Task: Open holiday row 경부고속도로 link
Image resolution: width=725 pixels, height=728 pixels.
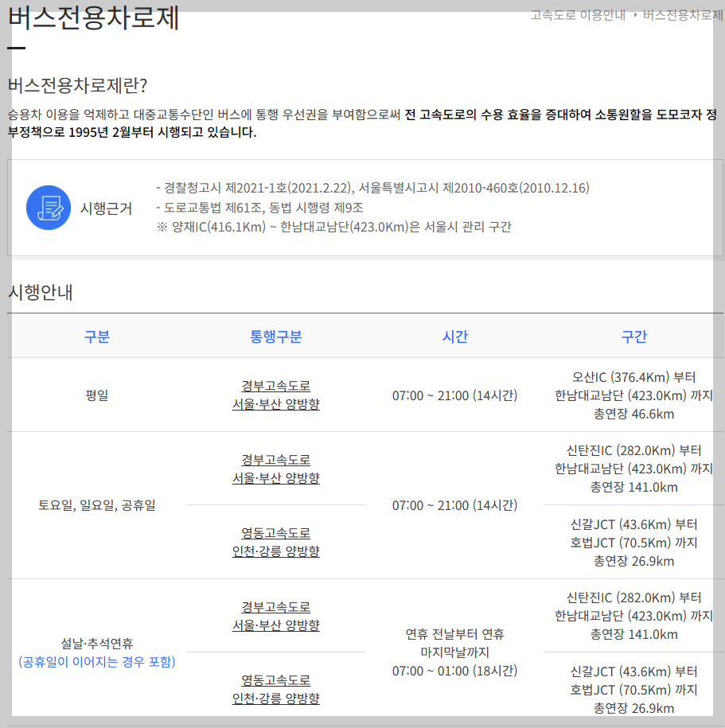Action: click(275, 617)
